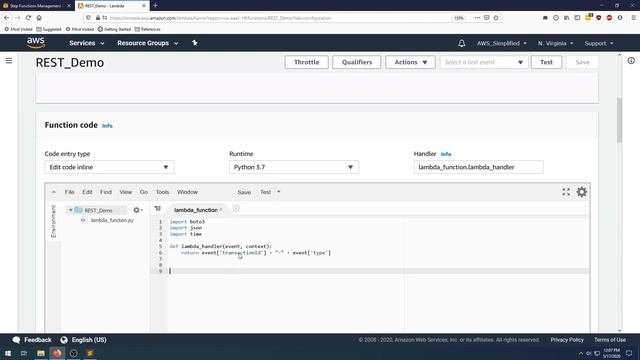Click the tab list icon beside lambda_function tab
The width and height of the screenshot is (640, 360).
158,209
